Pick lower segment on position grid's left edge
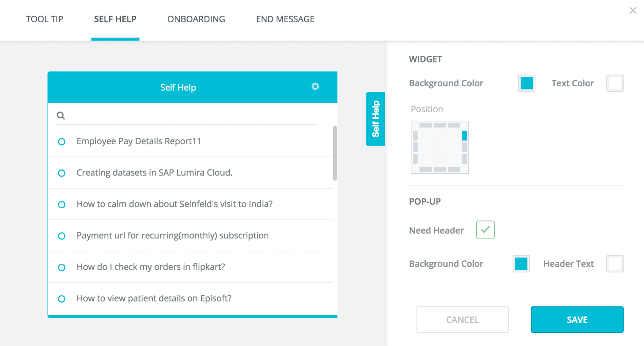 [415, 159]
